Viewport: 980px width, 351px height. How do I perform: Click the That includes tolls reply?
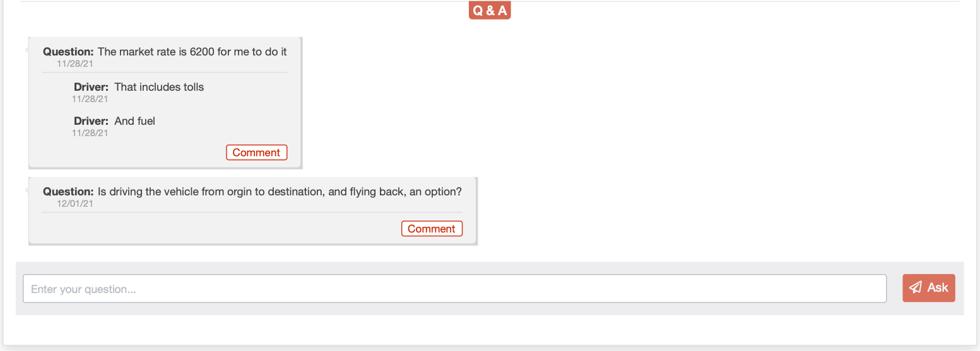click(159, 87)
